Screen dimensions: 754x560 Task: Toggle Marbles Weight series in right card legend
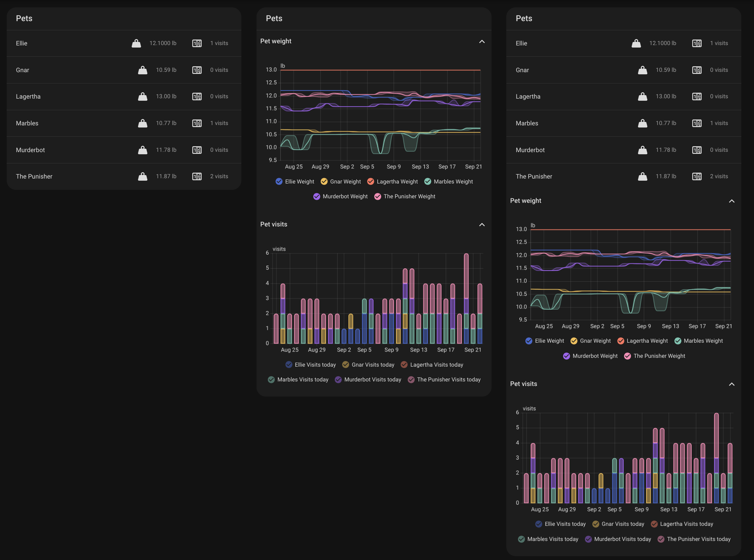[x=698, y=341]
